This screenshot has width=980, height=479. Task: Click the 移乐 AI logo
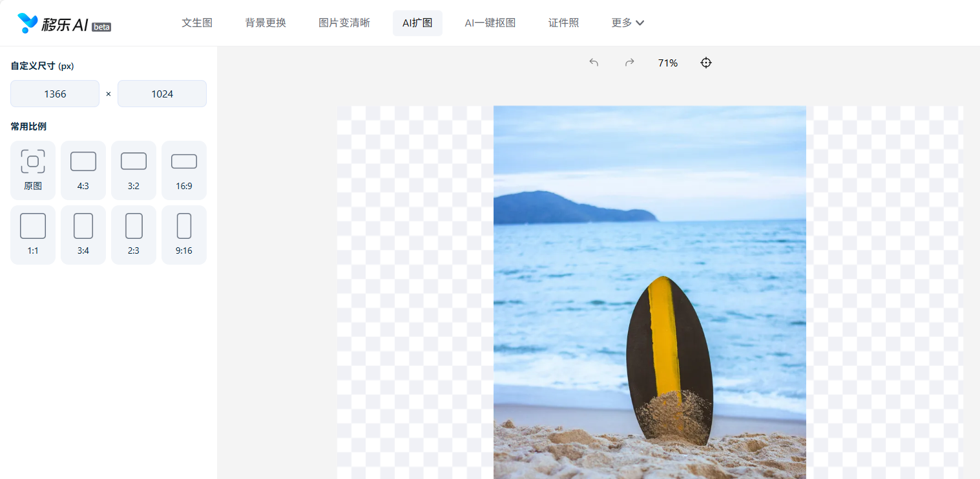tap(63, 24)
